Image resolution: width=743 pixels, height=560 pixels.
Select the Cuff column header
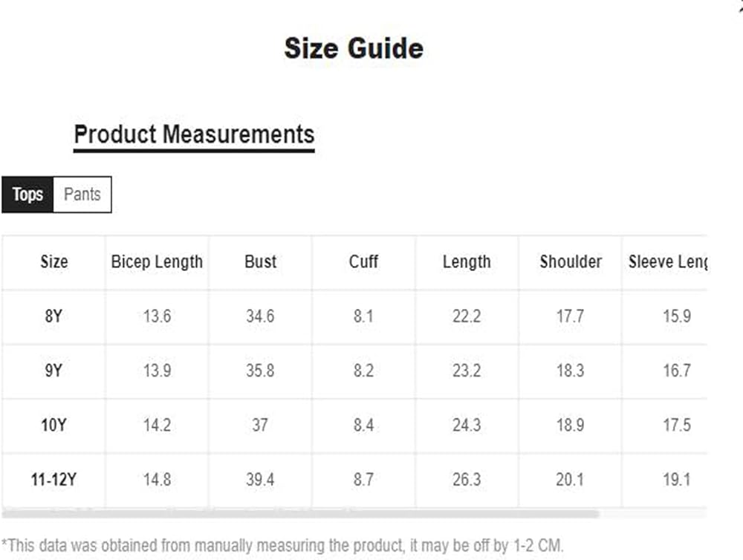[363, 261]
